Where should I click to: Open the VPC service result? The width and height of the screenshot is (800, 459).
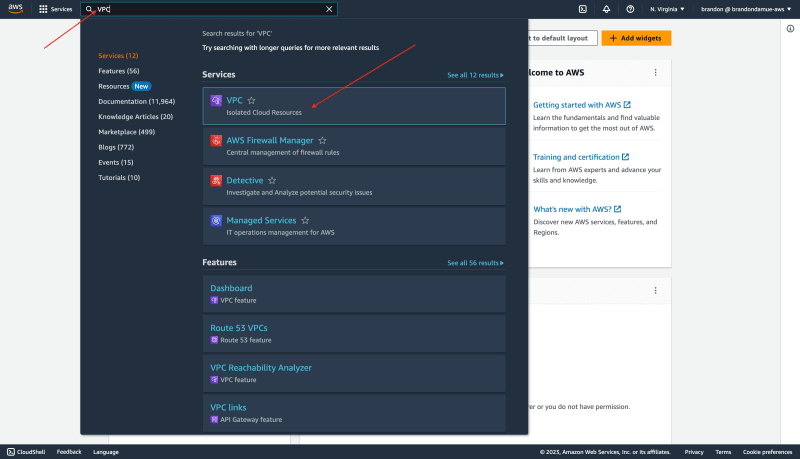354,106
